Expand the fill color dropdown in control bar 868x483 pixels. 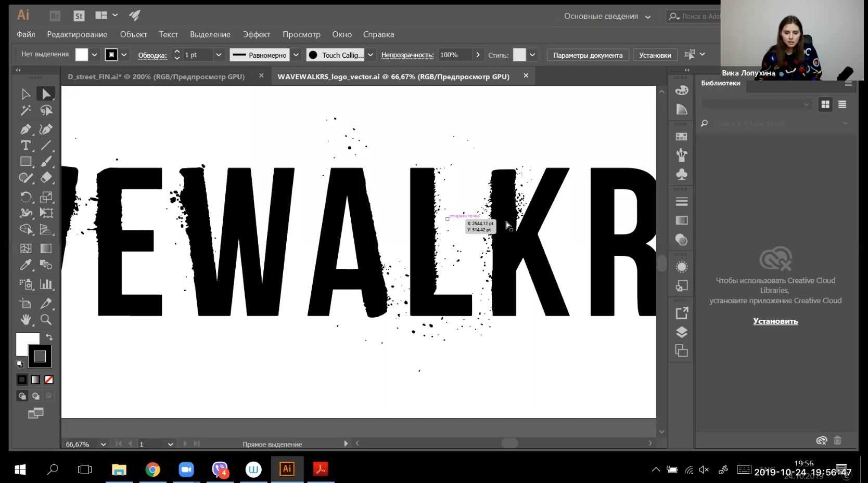pyautogui.click(x=95, y=55)
